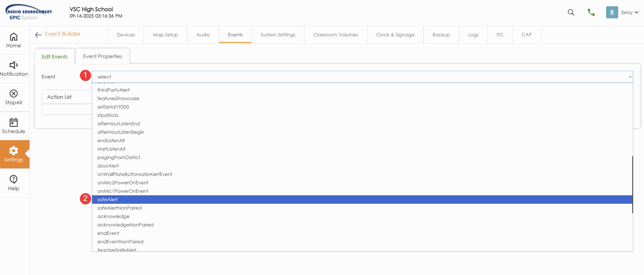
Task: Collapse the Event select dropdown
Action: click(x=630, y=77)
